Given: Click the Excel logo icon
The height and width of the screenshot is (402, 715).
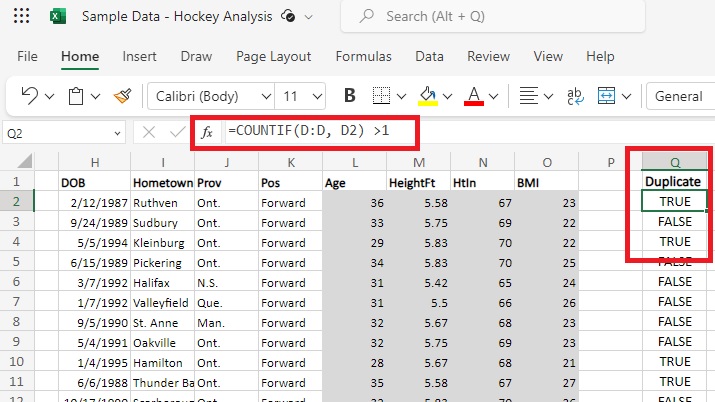Looking at the screenshot, I should click(58, 16).
